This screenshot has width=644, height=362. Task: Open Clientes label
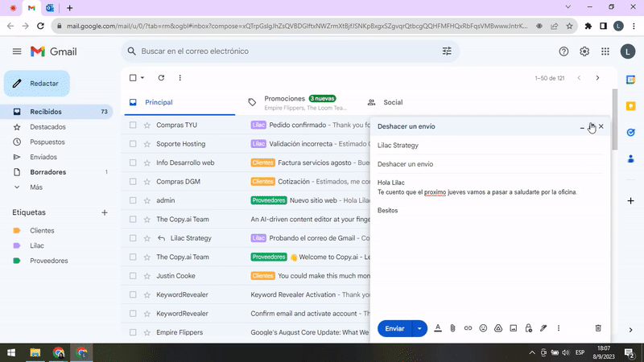pyautogui.click(x=42, y=231)
